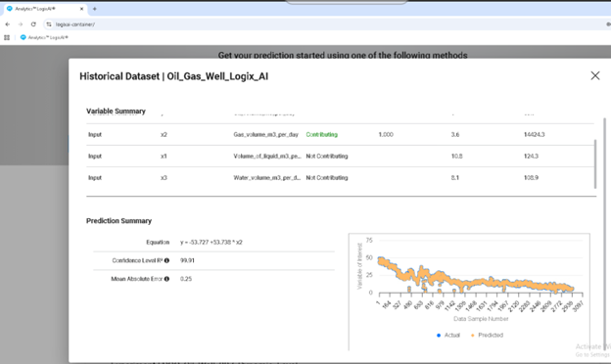The image size is (611, 364).
Task: Click the 99.91 confidence value
Action: [187, 260]
